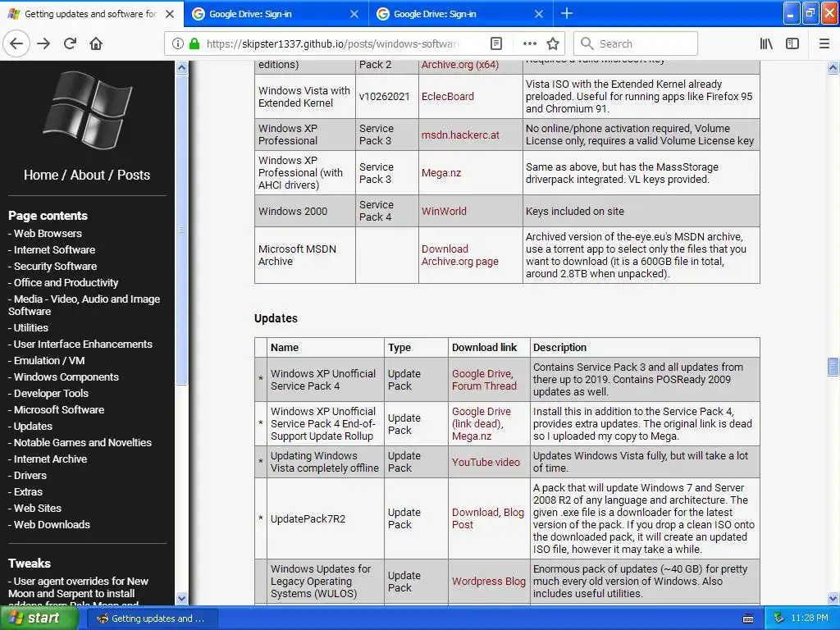Open the Download Archive.org page link
Image resolution: width=840 pixels, height=630 pixels.
459,255
